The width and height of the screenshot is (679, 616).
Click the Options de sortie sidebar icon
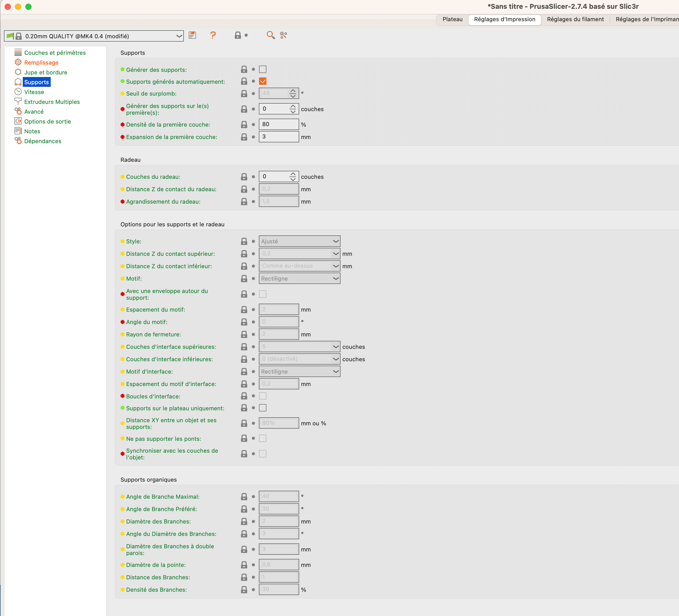point(18,121)
